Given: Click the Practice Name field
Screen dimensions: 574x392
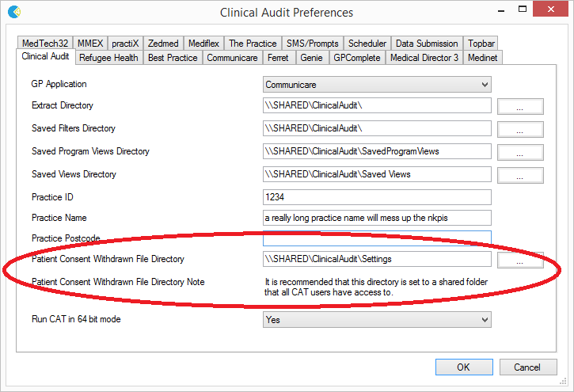Looking at the screenshot, I should [377, 218].
